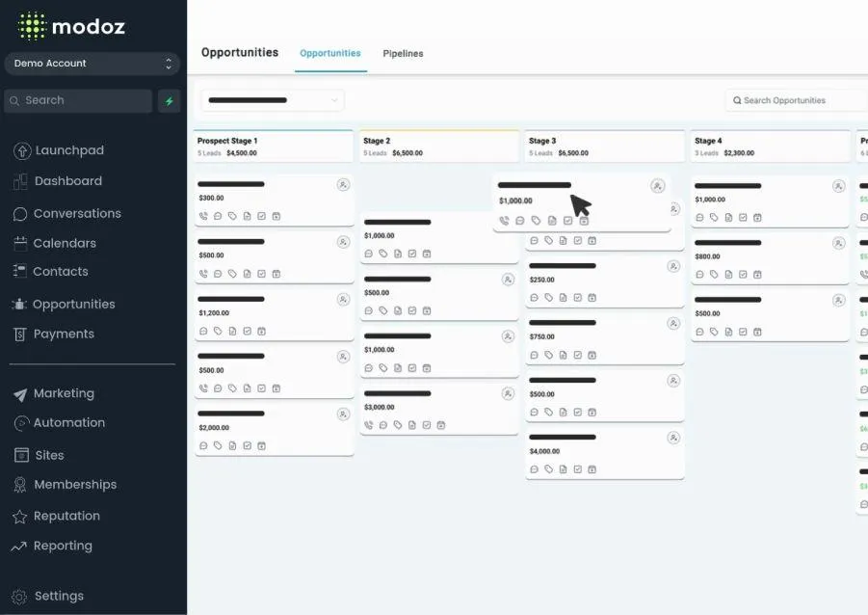This screenshot has height=615, width=868.
Task: Select the Opportunities tab
Action: pos(329,53)
